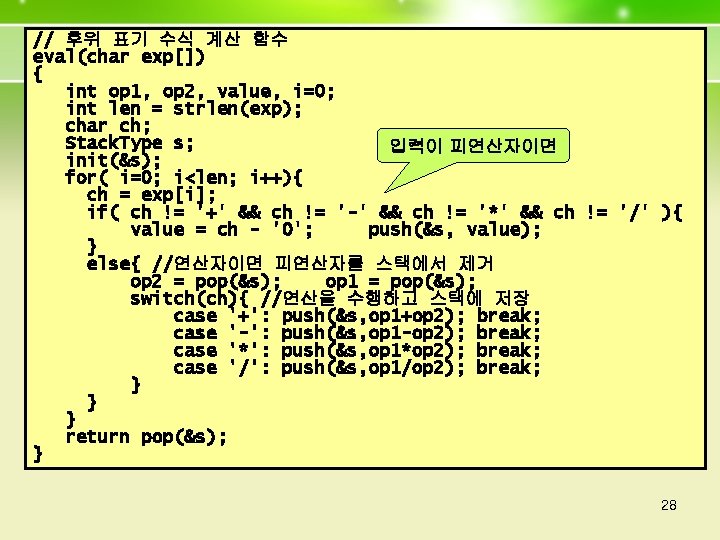The width and height of the screenshot is (720, 540).
Task: Click the 'push(&s, value);' call
Action: (455, 230)
